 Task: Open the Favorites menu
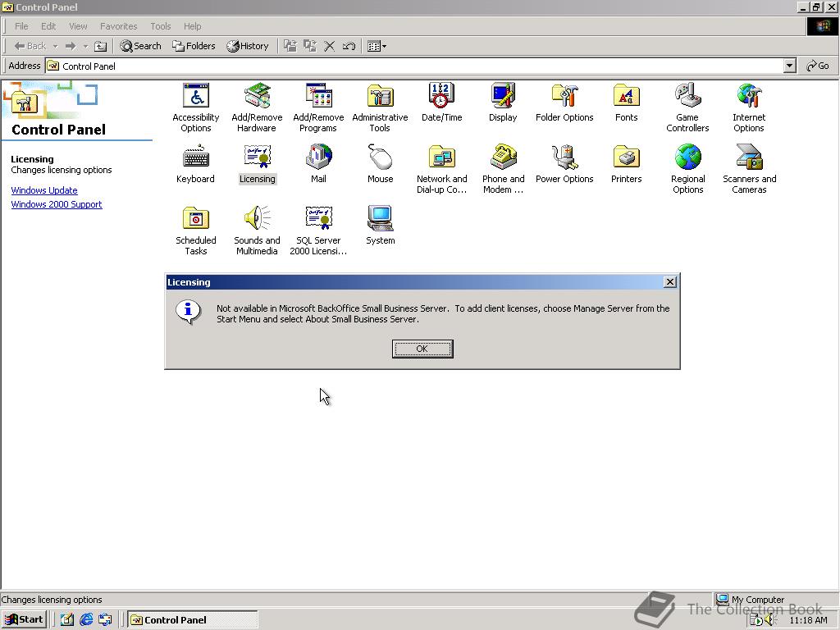click(118, 26)
